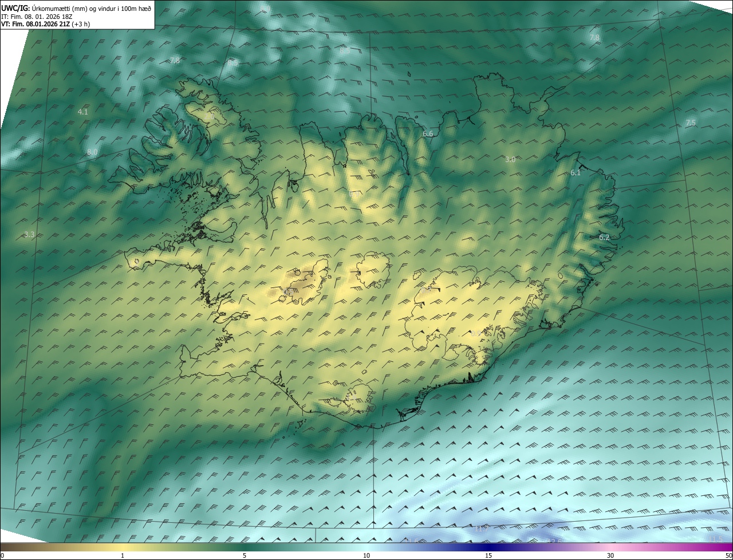The width and height of the screenshot is (733, 560).
Task: Click the '10' tick on the color scale
Action: (x=366, y=555)
